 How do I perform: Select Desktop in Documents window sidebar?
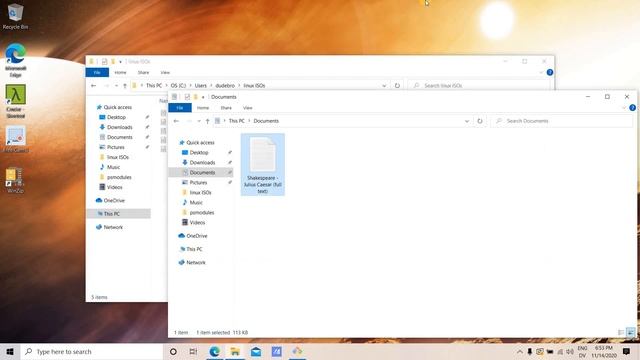(x=199, y=152)
